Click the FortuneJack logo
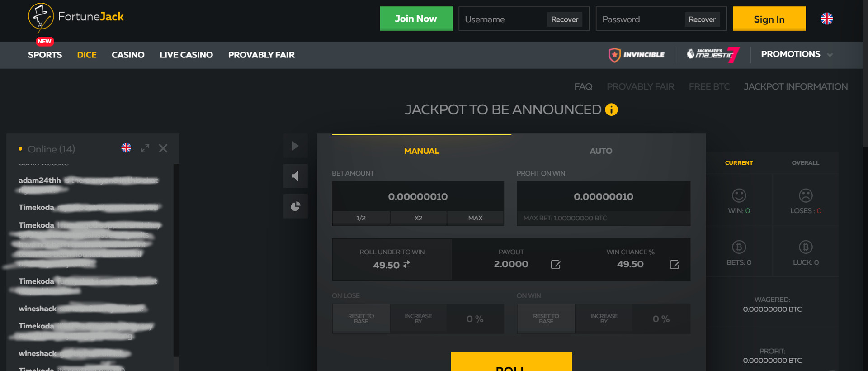Viewport: 868px width, 371px height. 76,17
